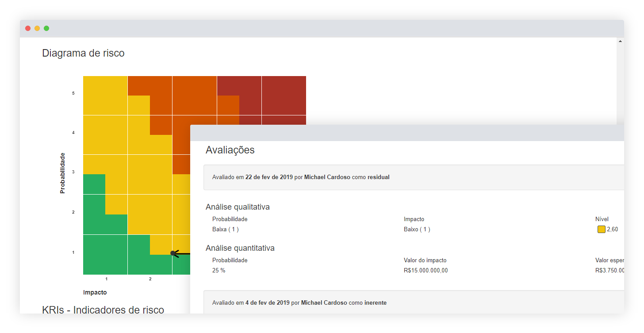Click the green maximize window button

[x=46, y=28]
